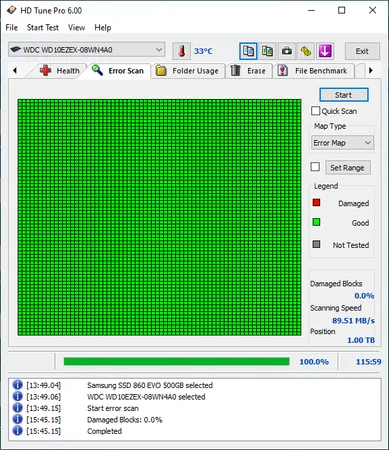
Task: Click info icon beside WDC selected log entry
Action: pyautogui.click(x=17, y=396)
